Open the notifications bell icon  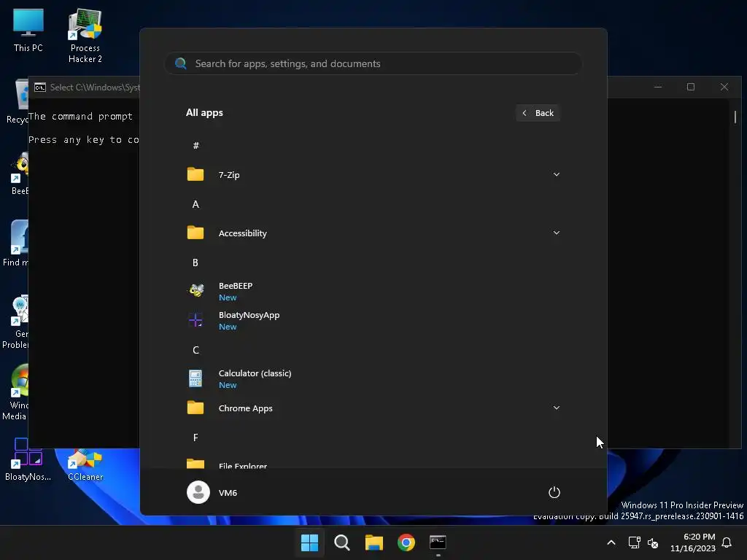(x=727, y=542)
